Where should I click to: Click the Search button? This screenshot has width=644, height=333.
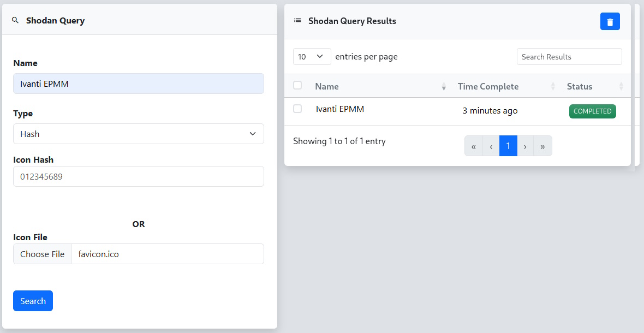[33, 301]
